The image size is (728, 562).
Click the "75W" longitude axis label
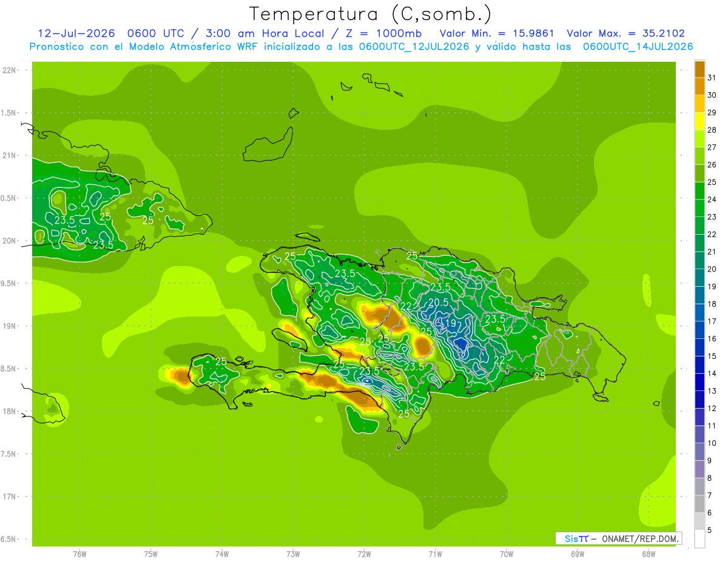151,554
